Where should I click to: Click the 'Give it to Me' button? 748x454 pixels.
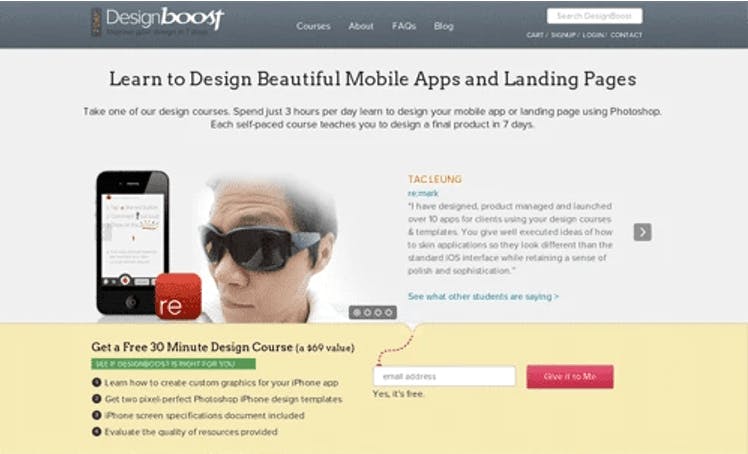click(x=570, y=377)
